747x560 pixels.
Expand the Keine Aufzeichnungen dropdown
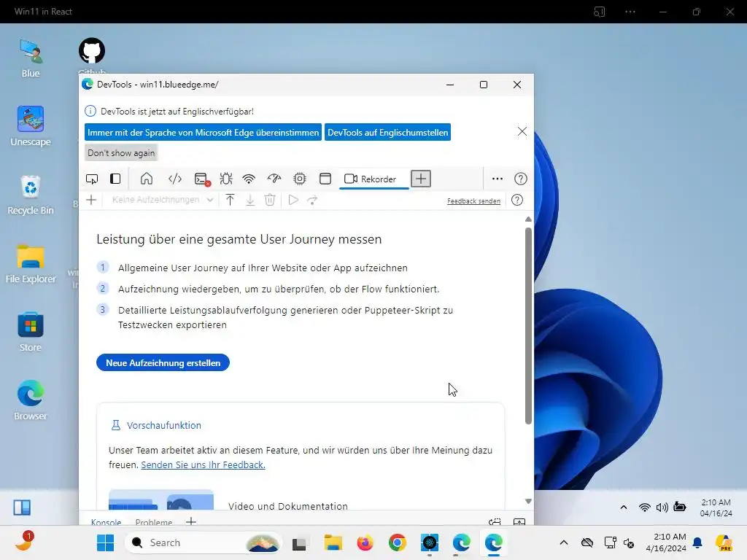click(x=162, y=200)
